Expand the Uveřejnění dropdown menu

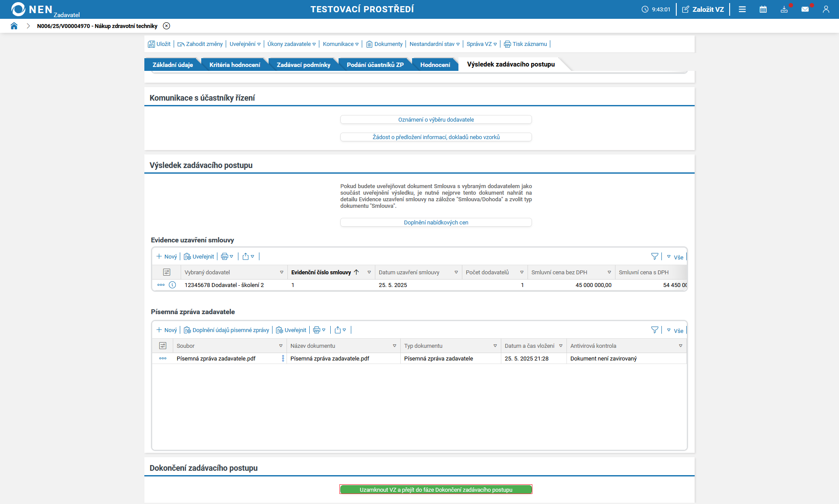[x=245, y=44]
